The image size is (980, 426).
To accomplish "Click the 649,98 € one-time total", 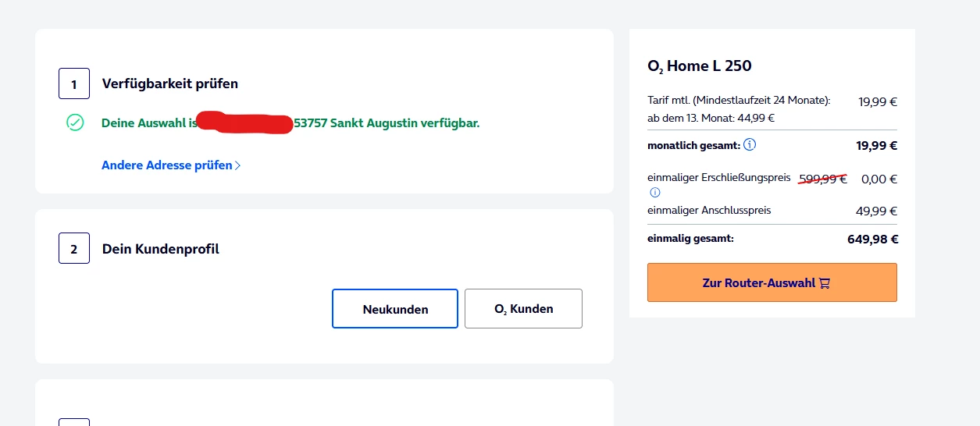I will [872, 240].
